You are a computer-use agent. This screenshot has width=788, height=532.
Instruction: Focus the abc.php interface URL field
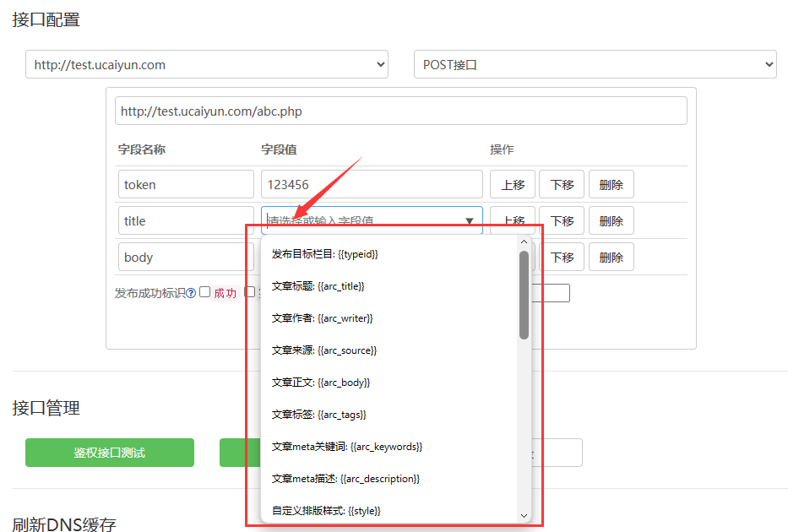[x=400, y=111]
